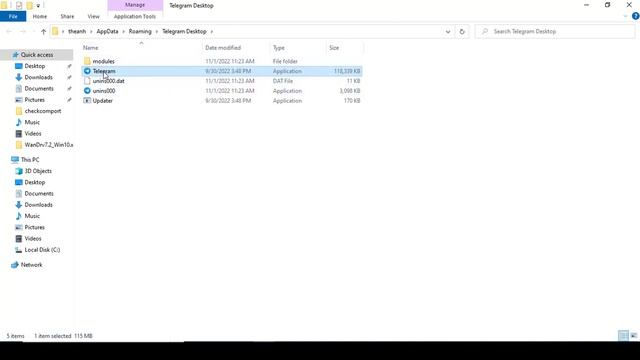Image resolution: width=640 pixels, height=360 pixels.
Task: Open Network in navigation pane
Action: [31, 265]
